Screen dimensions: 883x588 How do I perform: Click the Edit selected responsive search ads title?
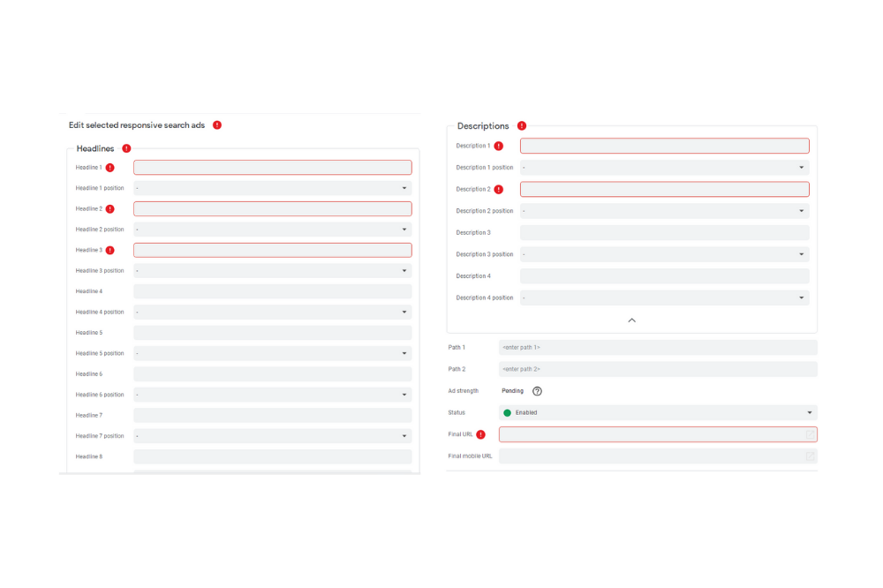(137, 125)
